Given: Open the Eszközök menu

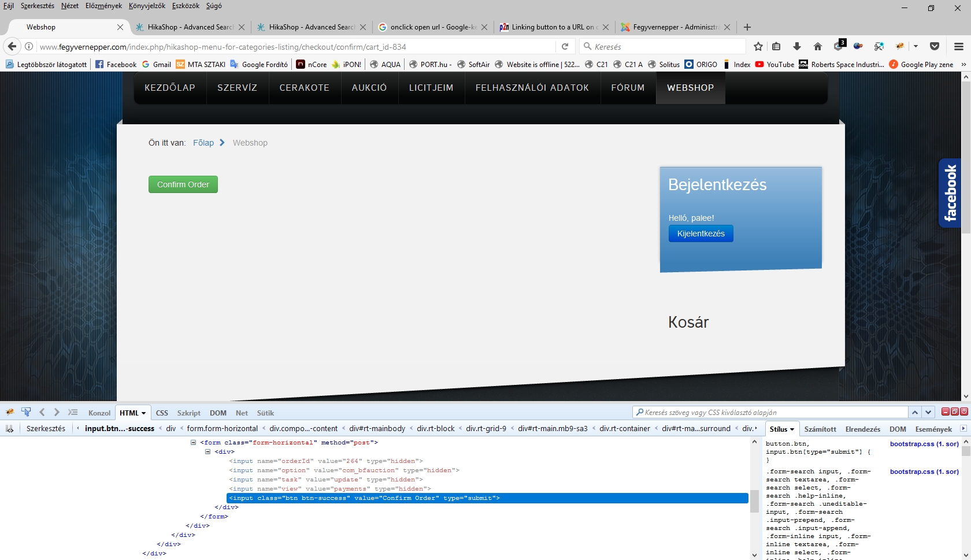Looking at the screenshot, I should 186,6.
